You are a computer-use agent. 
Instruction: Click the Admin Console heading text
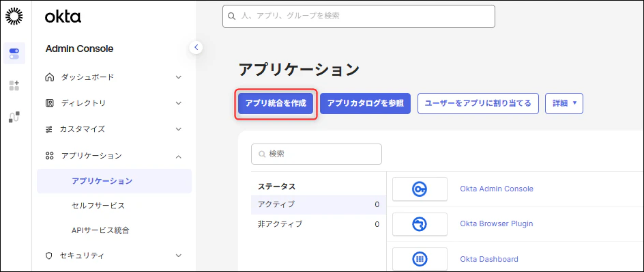[79, 49]
